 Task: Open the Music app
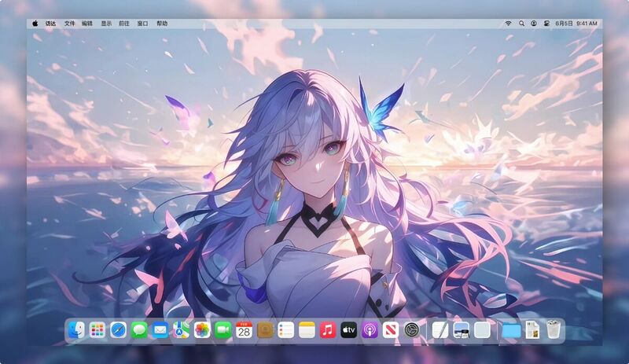328,330
